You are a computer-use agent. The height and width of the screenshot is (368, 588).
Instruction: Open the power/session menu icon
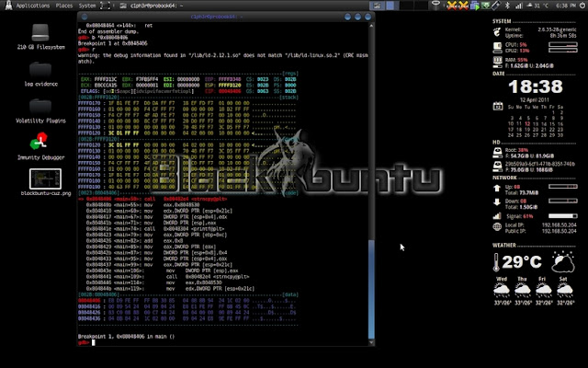(x=582, y=6)
